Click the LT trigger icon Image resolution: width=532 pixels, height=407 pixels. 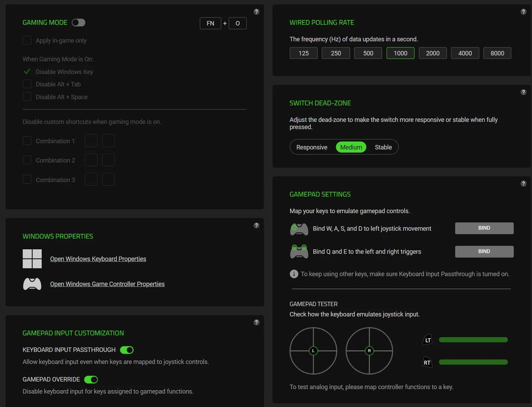[x=428, y=340]
